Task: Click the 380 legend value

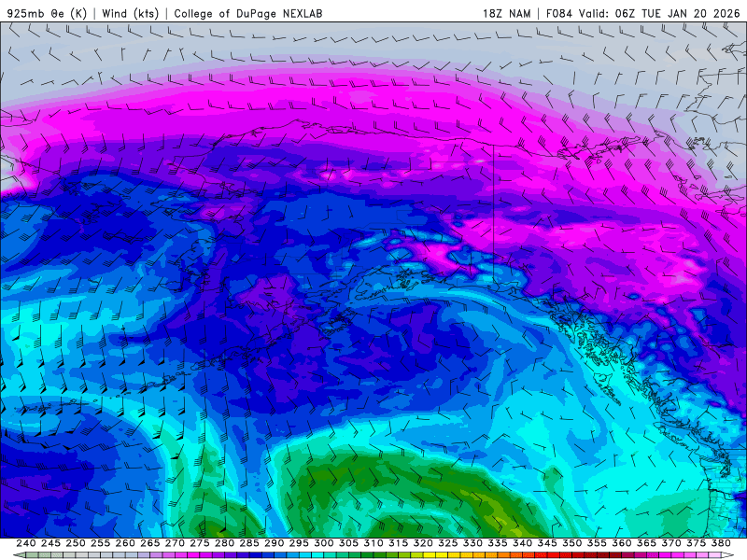Action: 721,543
